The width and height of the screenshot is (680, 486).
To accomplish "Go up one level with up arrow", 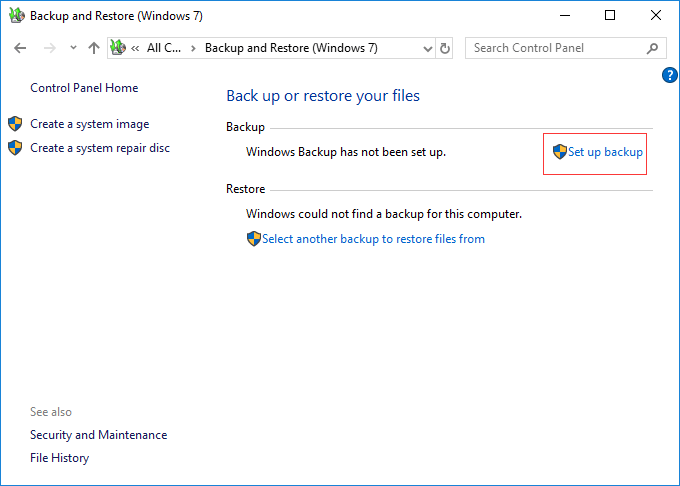I will point(94,48).
